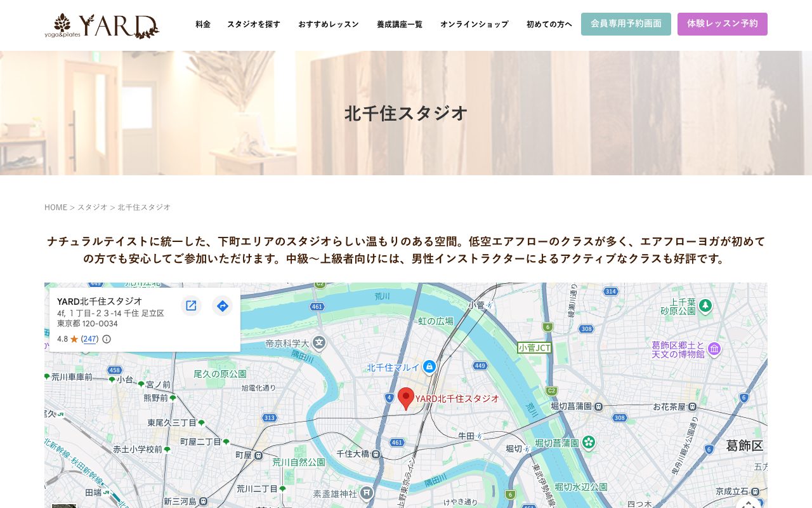The image size is (812, 508).
Task: Go to HOME breadcrumb link
Action: [56, 207]
